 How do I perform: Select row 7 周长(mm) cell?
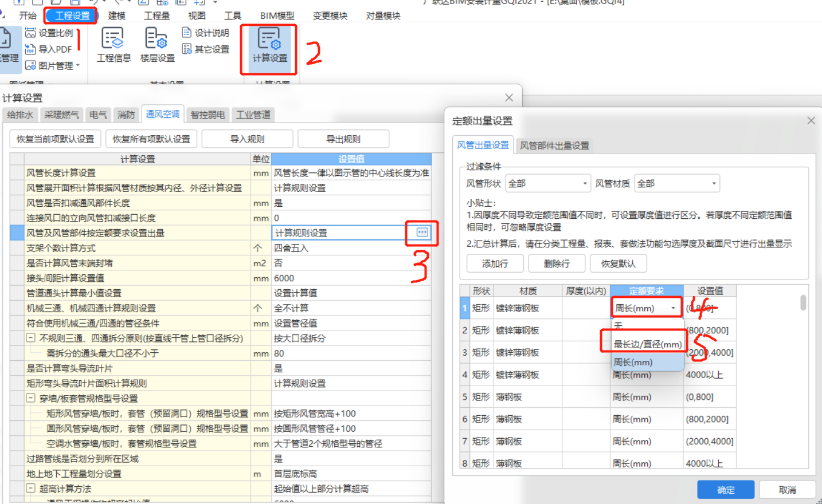coord(647,441)
